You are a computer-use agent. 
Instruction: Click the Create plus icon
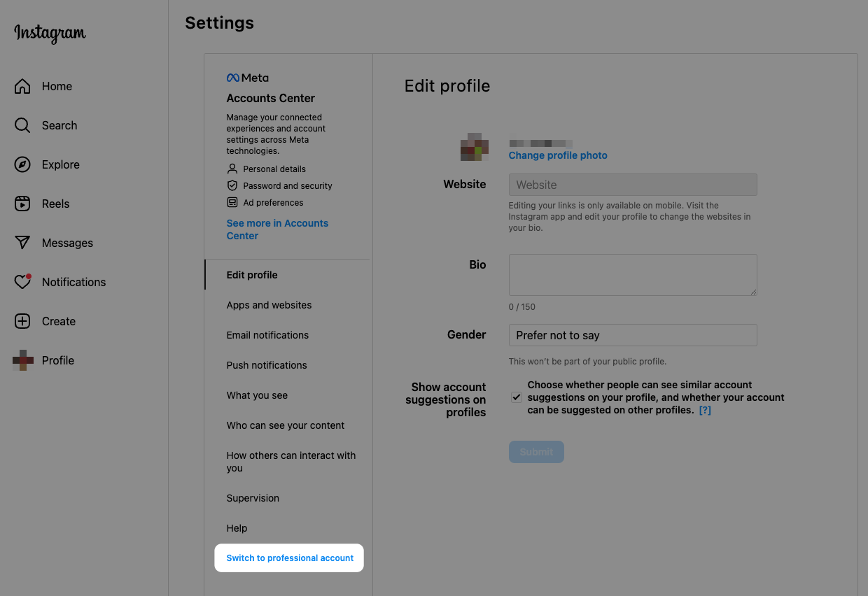(22, 322)
